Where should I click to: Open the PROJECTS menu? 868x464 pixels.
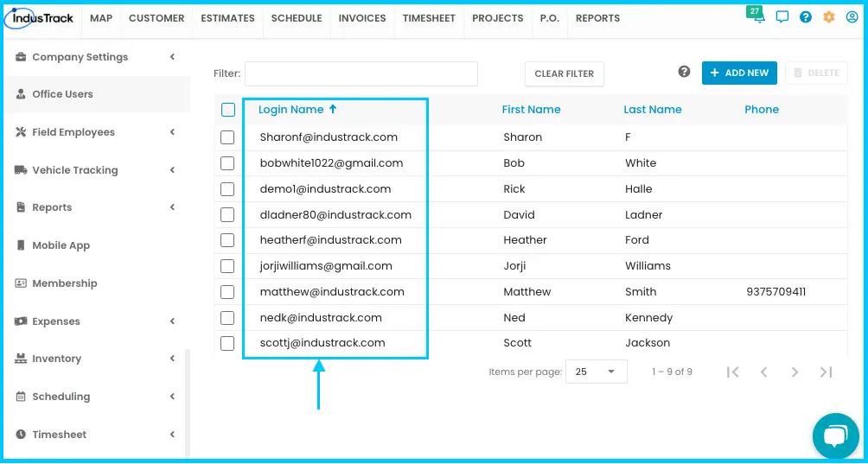498,18
